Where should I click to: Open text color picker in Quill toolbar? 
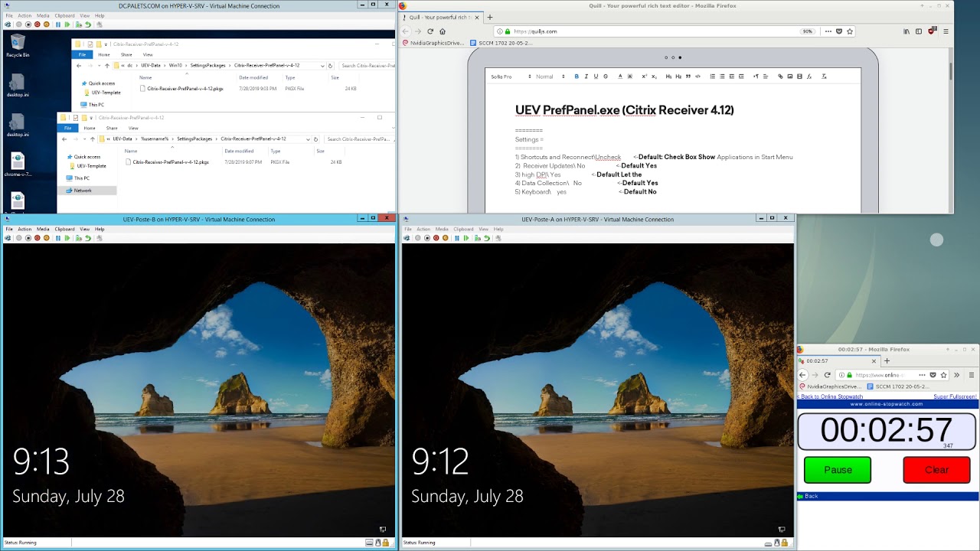(620, 77)
